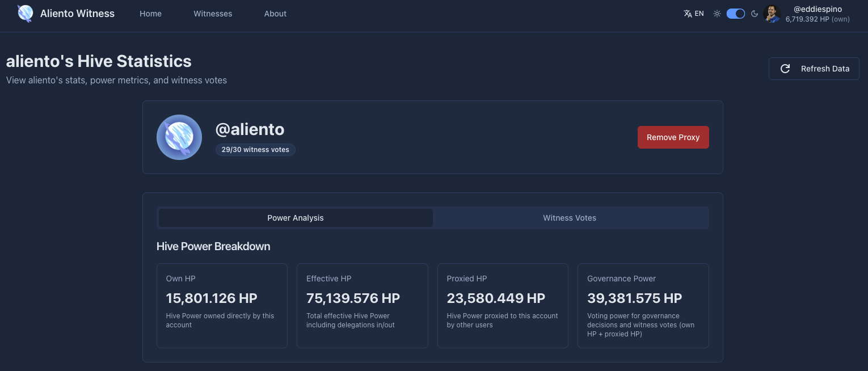Click the Governance Power card label

click(x=622, y=279)
